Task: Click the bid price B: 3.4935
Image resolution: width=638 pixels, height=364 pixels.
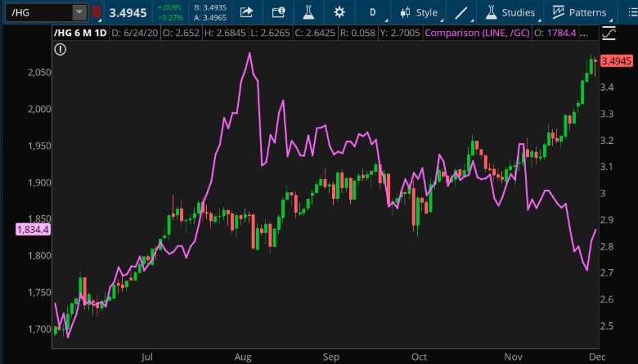Action: pos(210,7)
